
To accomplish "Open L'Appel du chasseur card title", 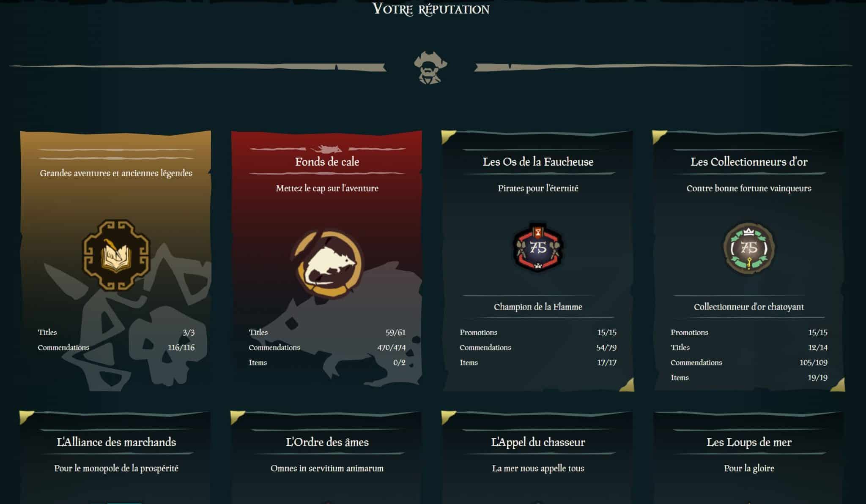I will (538, 442).
